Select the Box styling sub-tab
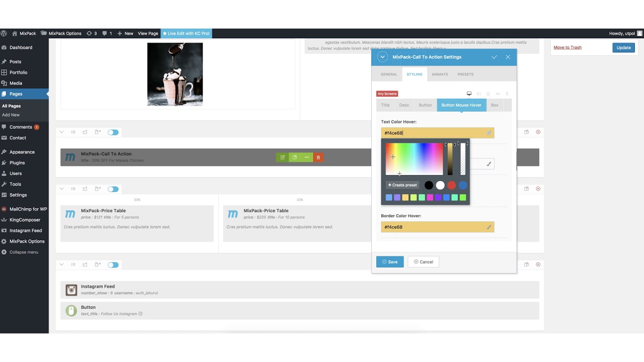This screenshot has height=362, width=644. tap(495, 105)
